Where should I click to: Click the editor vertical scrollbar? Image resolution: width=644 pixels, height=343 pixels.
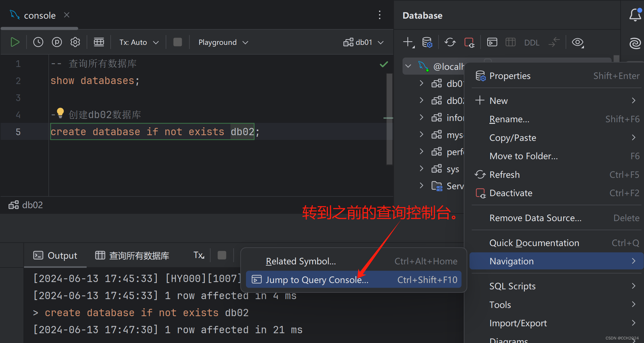(x=389, y=119)
